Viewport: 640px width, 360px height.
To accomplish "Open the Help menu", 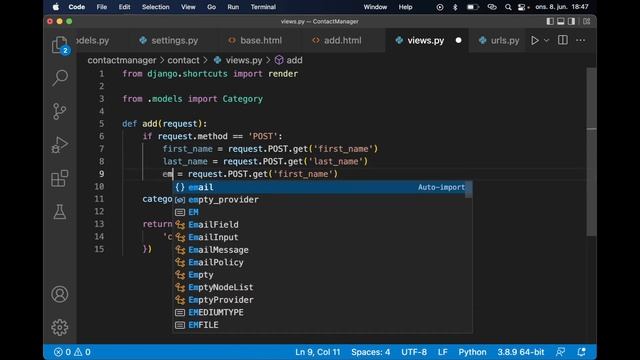I will [405, 7].
